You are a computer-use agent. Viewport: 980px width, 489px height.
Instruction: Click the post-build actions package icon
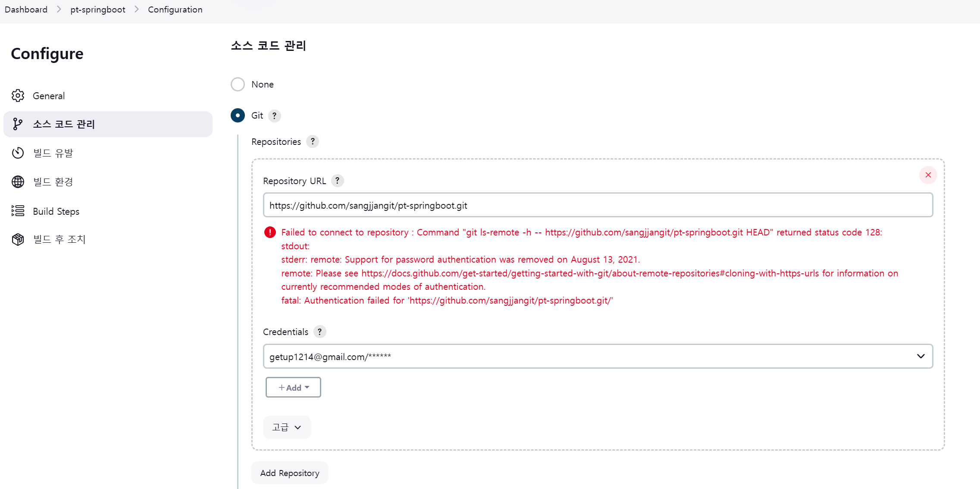pyautogui.click(x=18, y=239)
